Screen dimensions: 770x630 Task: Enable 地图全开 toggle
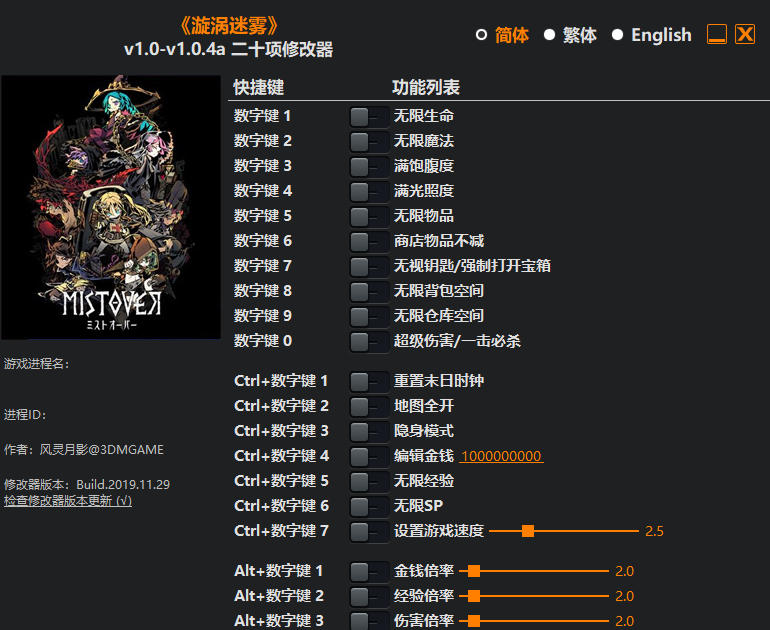point(369,407)
